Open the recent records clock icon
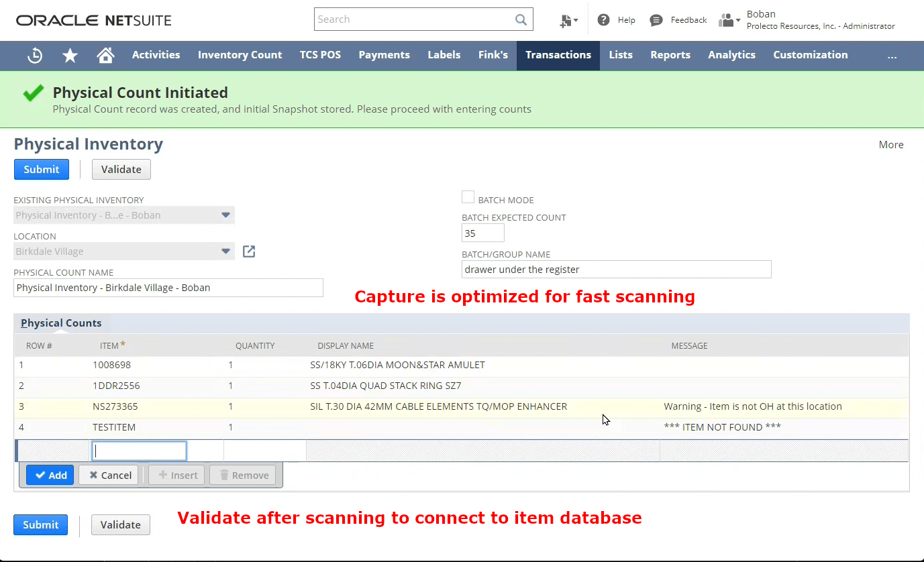 point(34,56)
